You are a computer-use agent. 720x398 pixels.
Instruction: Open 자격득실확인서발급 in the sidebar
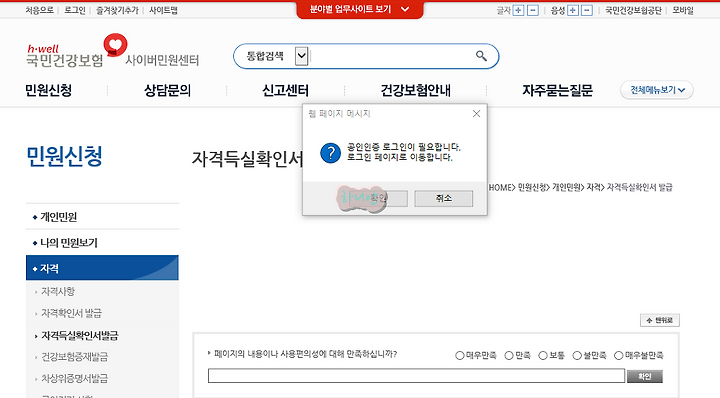79,336
